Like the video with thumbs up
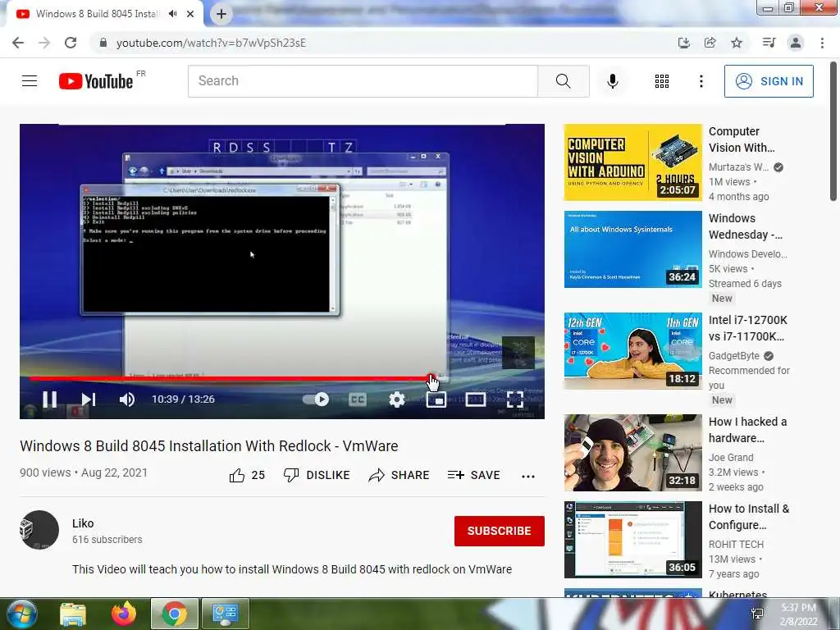The width and height of the screenshot is (840, 630). (247, 475)
